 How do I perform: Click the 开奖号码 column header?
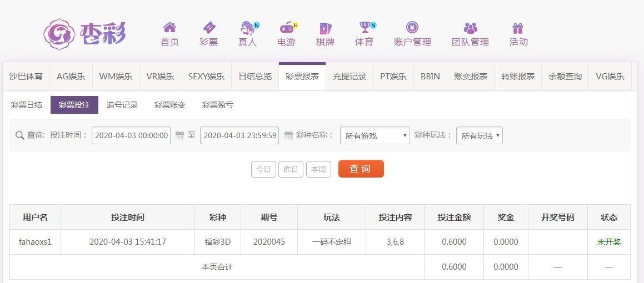click(x=558, y=218)
